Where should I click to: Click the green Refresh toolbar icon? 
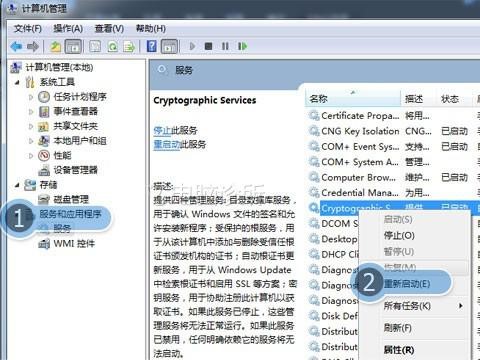pyautogui.click(x=112, y=46)
